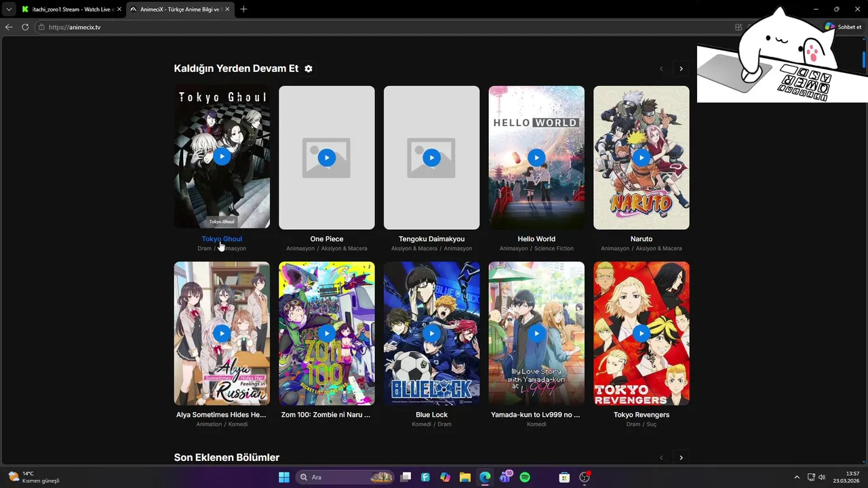Click Suç genre under Tokyo Revengers

pos(651,424)
